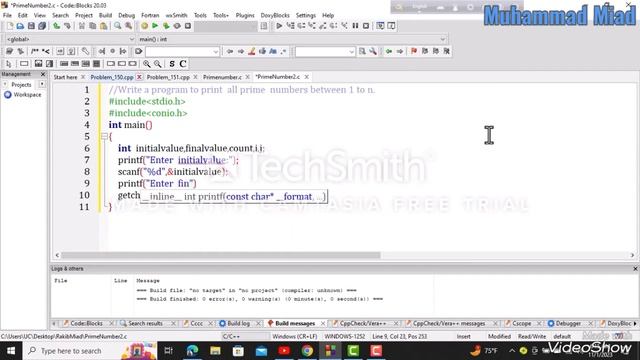
Task: Open the Build log tab
Action: pos(238,323)
